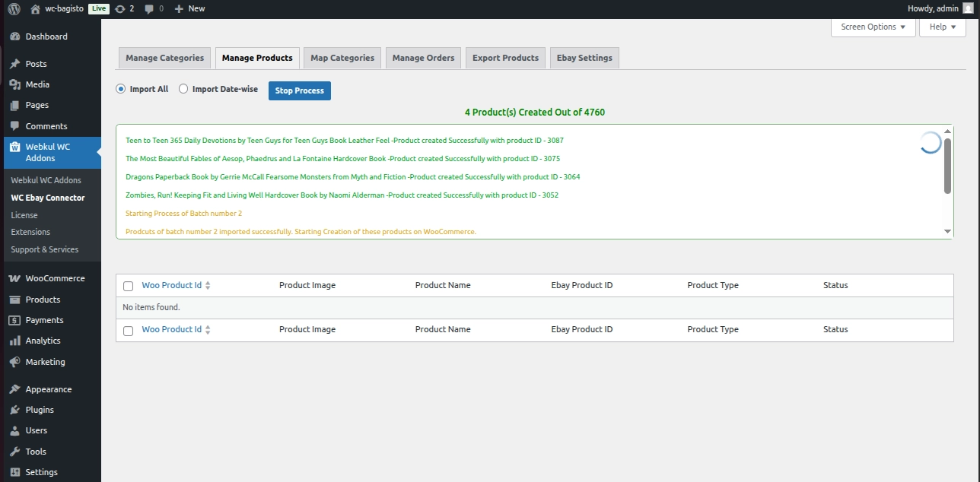The image size is (980, 482).
Task: Click the WordPress logo icon in admin bar
Action: click(14, 8)
